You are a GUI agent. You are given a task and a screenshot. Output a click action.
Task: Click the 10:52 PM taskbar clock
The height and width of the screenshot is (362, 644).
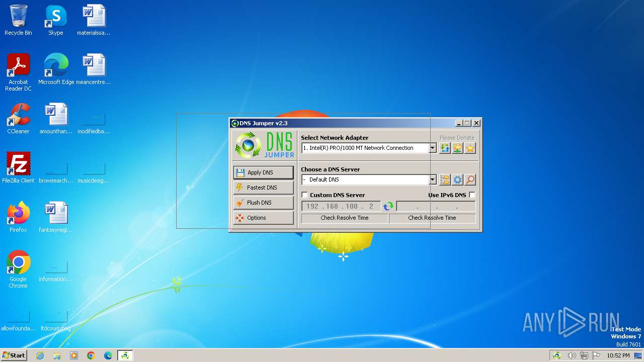(x=618, y=355)
